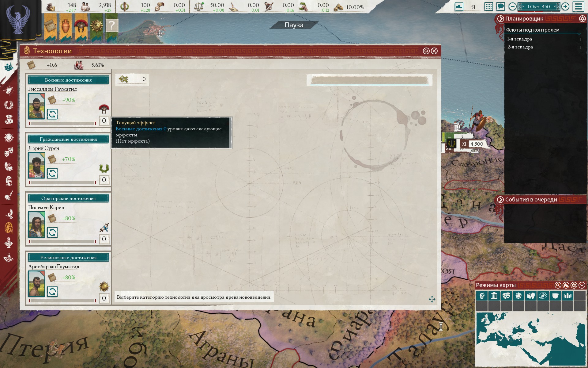Select the Военные достижения category
588x368 pixels.
(68, 80)
